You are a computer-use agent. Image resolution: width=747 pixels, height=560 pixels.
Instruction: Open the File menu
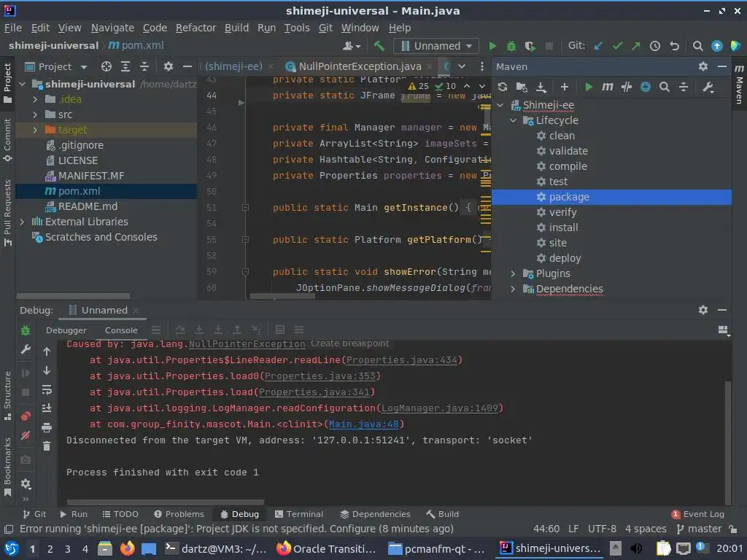tap(13, 28)
